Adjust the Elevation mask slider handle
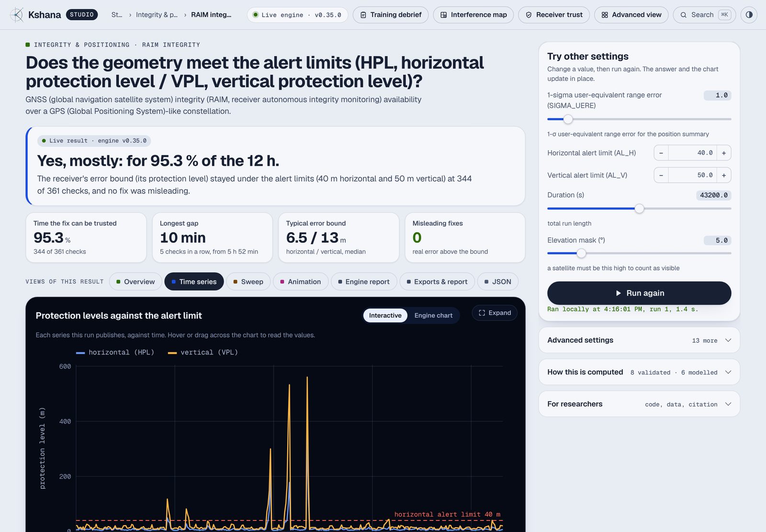The width and height of the screenshot is (766, 532). pyautogui.click(x=581, y=253)
